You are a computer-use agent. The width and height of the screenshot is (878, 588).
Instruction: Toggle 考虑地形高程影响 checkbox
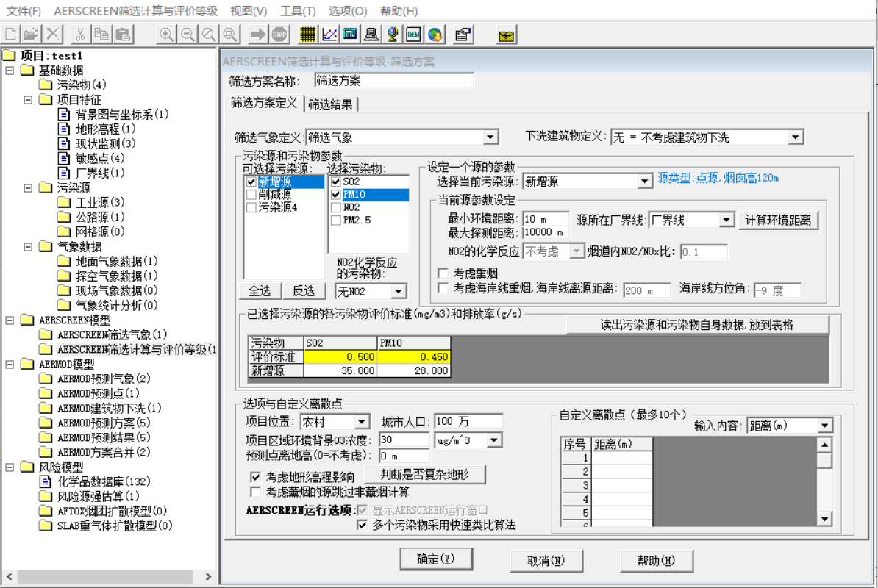[x=255, y=477]
